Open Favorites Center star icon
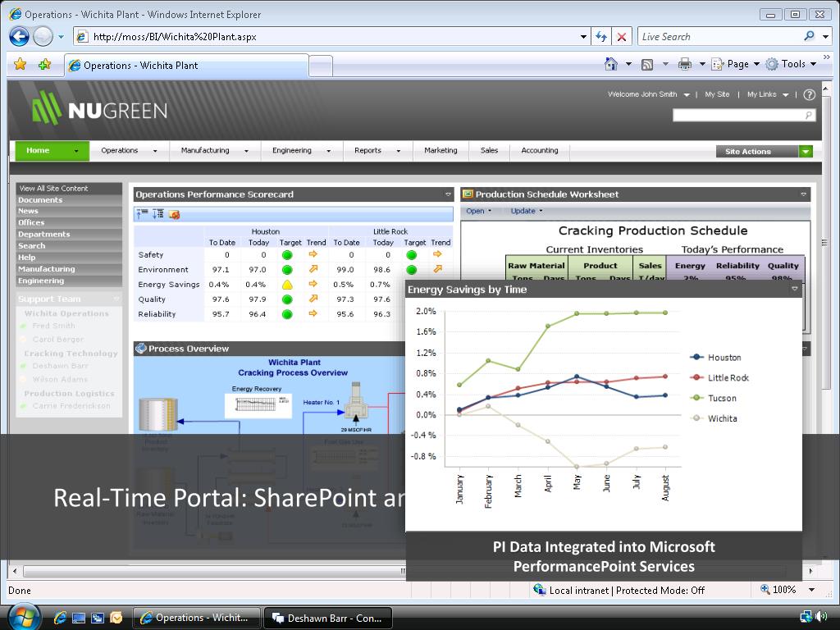The height and width of the screenshot is (630, 840). click(21, 64)
